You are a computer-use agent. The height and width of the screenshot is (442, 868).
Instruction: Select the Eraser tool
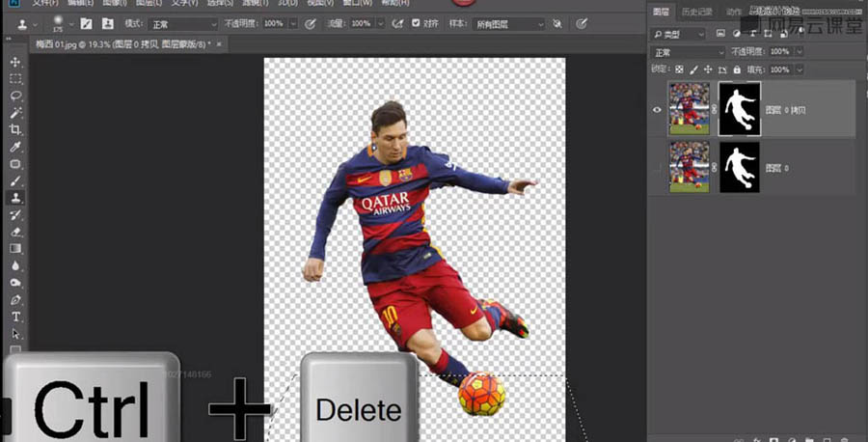tap(15, 232)
